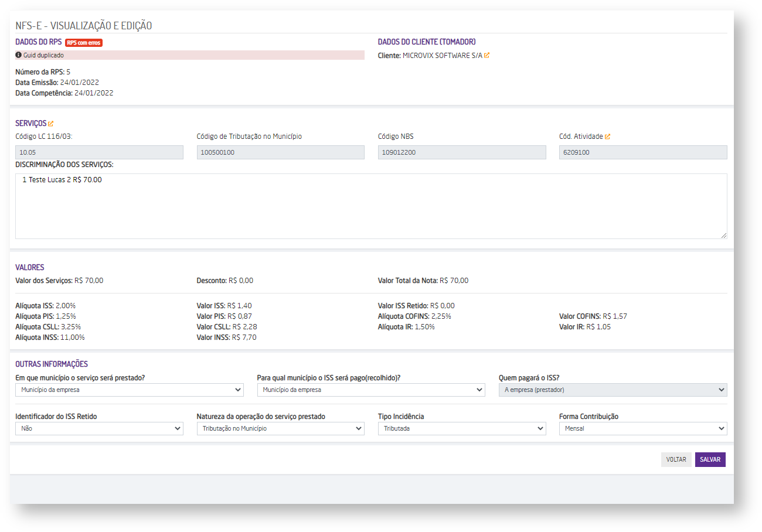Open the Natureza da operação dropdown
762x532 pixels.
pyautogui.click(x=280, y=428)
